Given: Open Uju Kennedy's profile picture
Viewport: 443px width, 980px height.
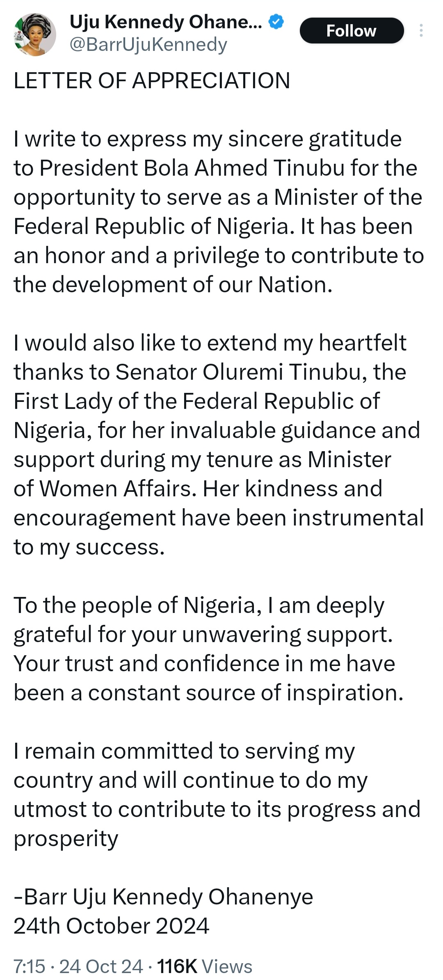Looking at the screenshot, I should pos(35,34).
